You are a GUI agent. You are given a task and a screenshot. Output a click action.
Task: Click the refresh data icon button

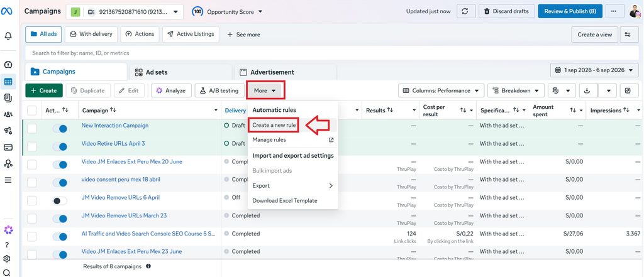[x=465, y=11]
